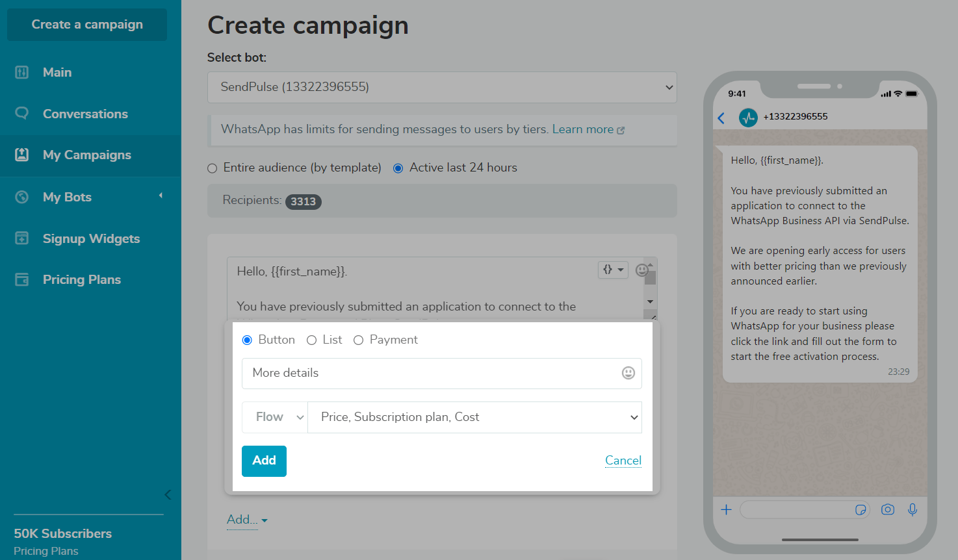Select the Button radio option

[247, 340]
